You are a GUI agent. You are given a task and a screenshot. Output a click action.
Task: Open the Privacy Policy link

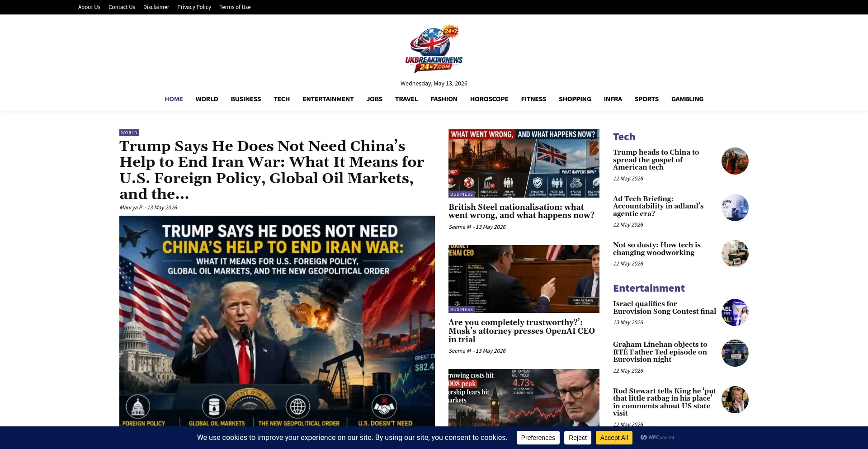(x=194, y=7)
